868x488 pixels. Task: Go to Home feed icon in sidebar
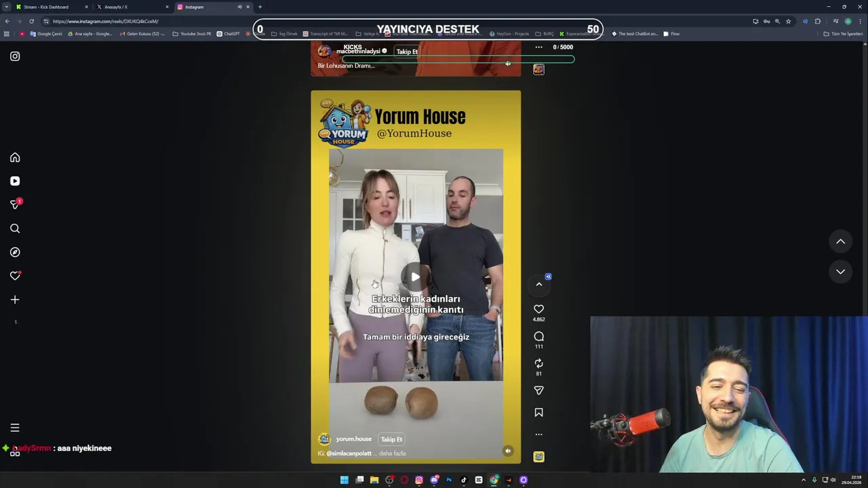(x=15, y=157)
